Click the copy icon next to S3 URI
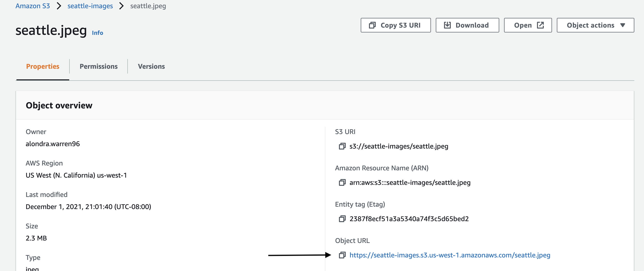This screenshot has height=271, width=644. 342,146
